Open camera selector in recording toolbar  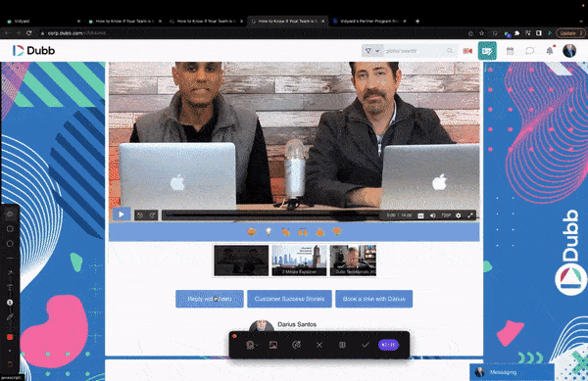251,345
